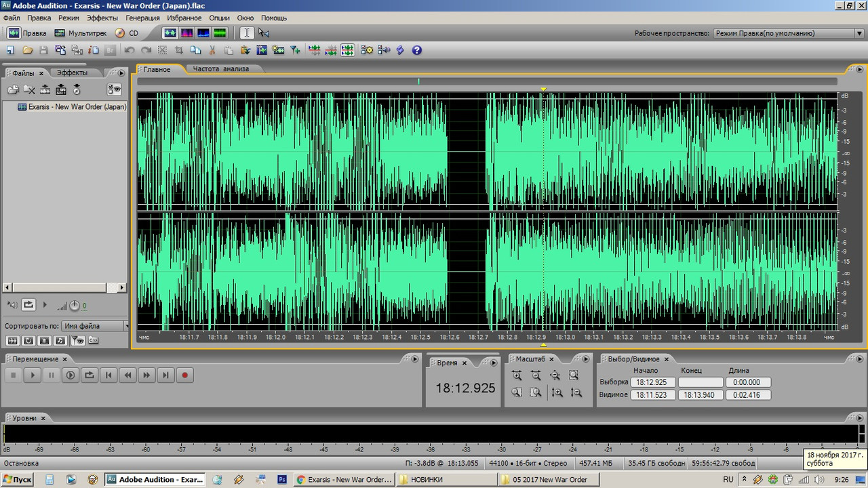Image resolution: width=868 pixels, height=488 pixels.
Task: Toggle Show Loop Files filter button
Action: click(x=28, y=340)
